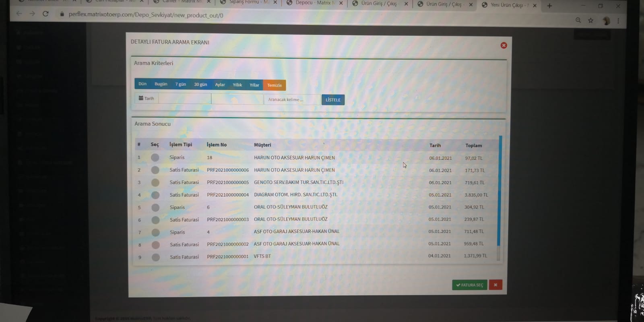Select row 1 Siparis 18 radio button
The height and width of the screenshot is (322, 644).
pos(155,158)
